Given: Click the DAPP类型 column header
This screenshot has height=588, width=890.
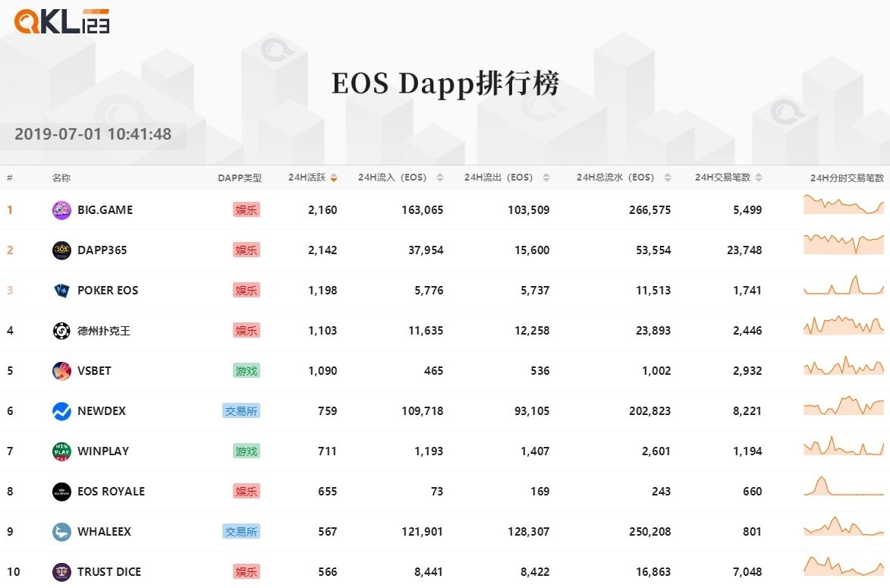Looking at the screenshot, I should tap(240, 178).
